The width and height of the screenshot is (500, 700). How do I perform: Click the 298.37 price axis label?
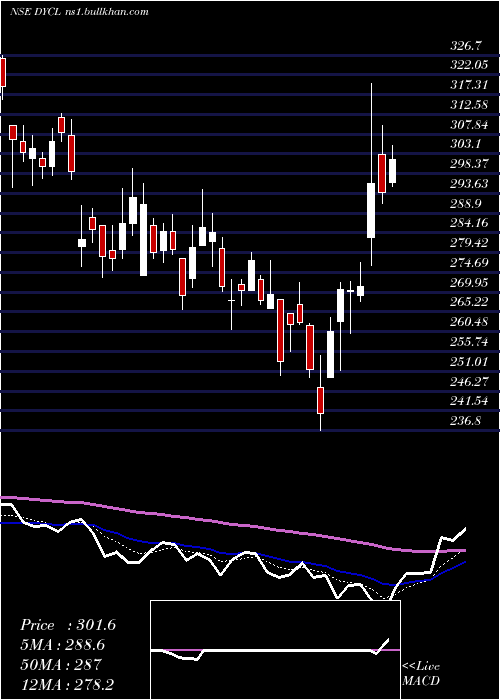click(x=469, y=164)
